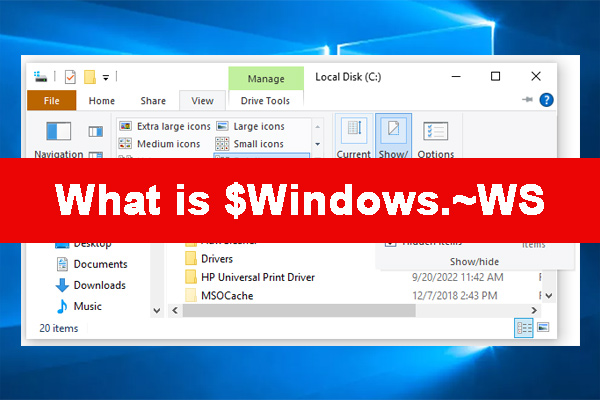Click the Navigation pane icon
This screenshot has height=400, width=600.
[x=59, y=131]
